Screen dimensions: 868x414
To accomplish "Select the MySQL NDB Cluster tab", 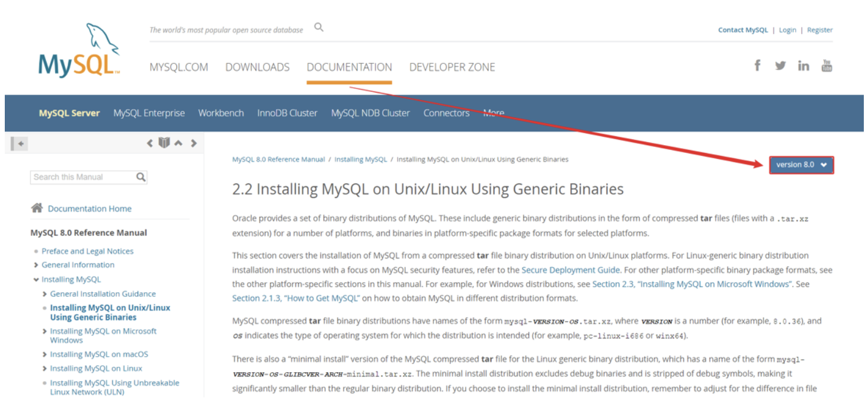I will click(371, 113).
